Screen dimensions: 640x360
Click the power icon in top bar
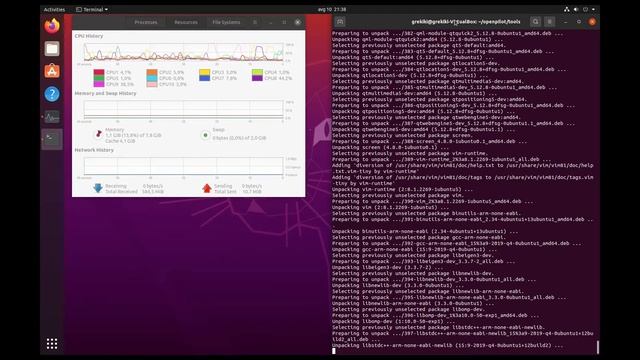point(585,9)
